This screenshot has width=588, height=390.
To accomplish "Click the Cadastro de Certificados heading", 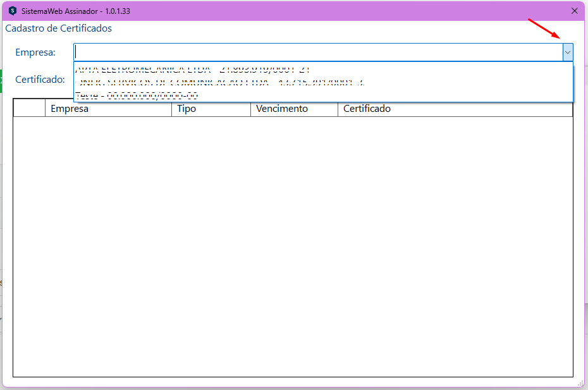I will pyautogui.click(x=59, y=28).
